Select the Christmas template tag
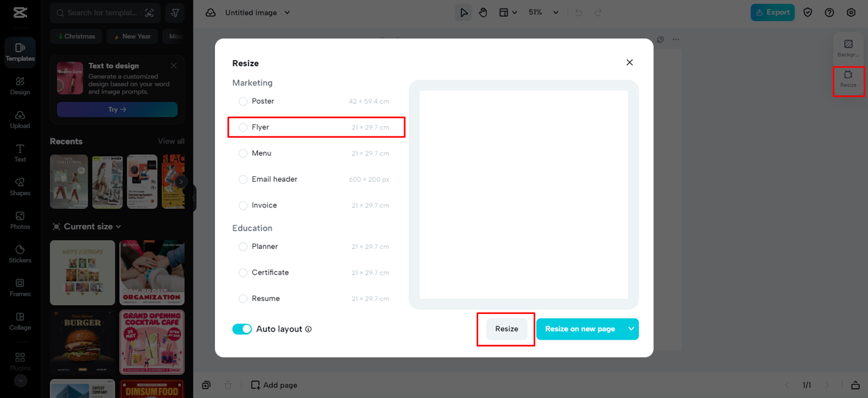Screen dimensions: 868x398 pos(76,36)
